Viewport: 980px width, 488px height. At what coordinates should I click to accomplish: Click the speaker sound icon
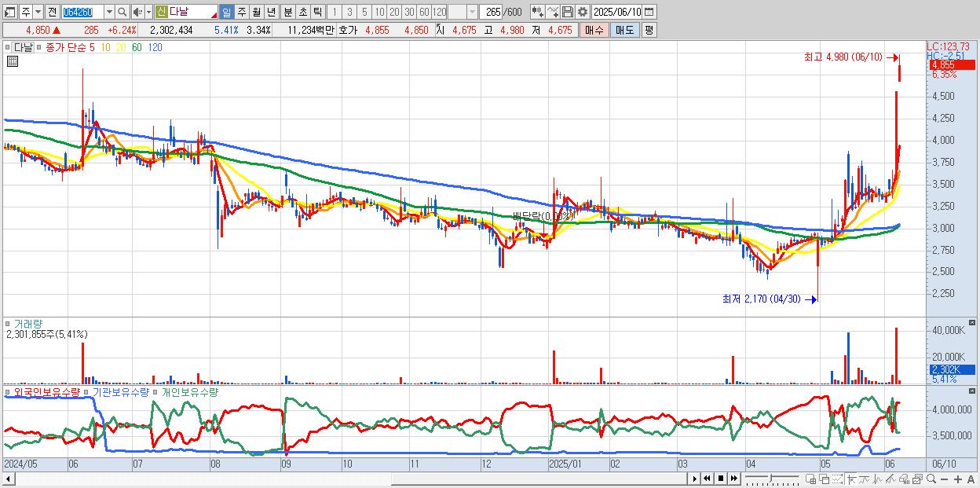[x=137, y=12]
